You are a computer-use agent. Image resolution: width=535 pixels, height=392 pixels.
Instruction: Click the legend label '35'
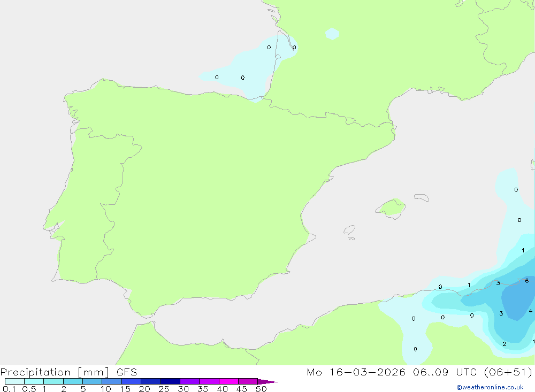[x=203, y=389]
